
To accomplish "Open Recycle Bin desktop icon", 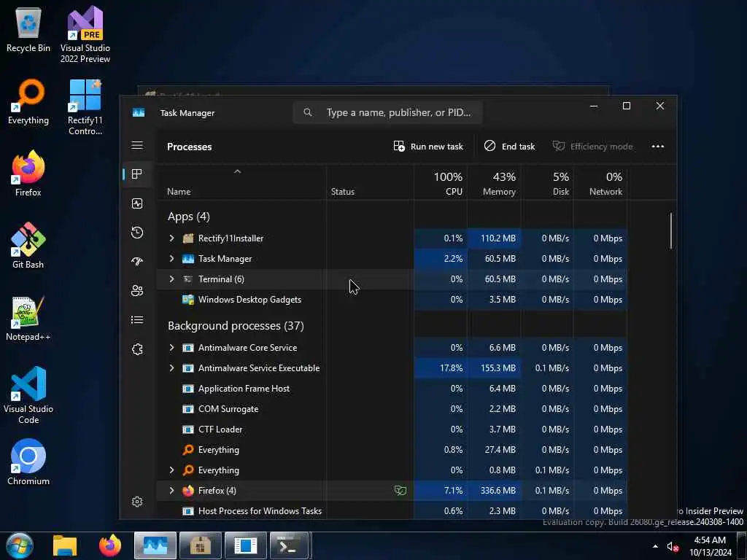I will (x=28, y=28).
